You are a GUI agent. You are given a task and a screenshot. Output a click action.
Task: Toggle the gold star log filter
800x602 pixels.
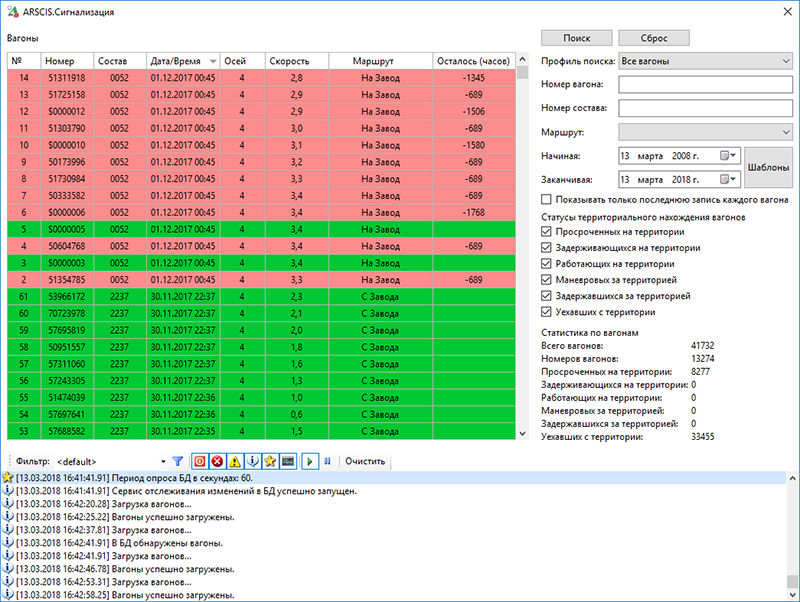(x=270, y=461)
